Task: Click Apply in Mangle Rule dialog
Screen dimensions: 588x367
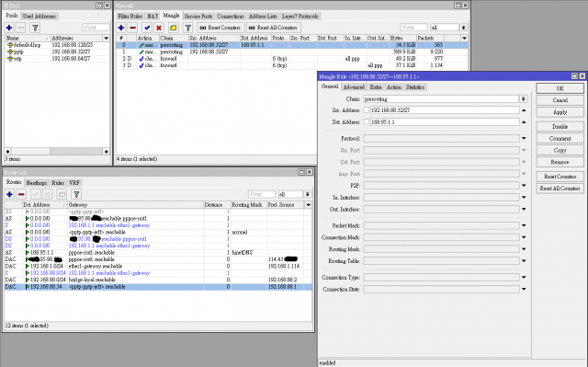Action: point(560,112)
